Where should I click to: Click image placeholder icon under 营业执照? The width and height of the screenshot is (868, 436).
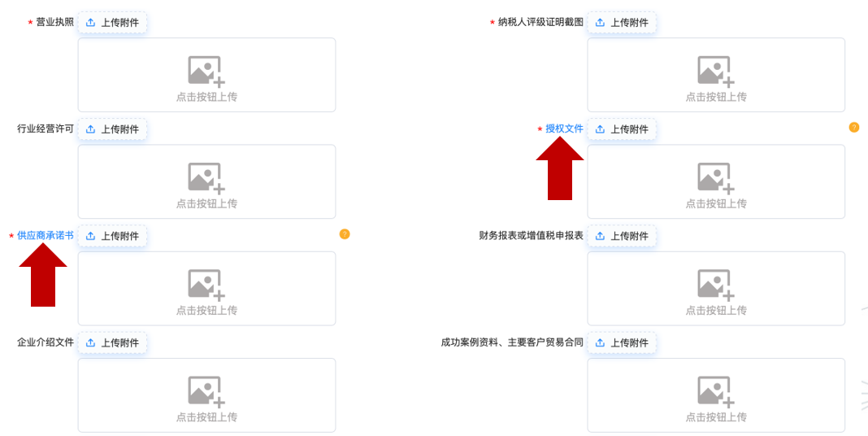click(x=206, y=71)
